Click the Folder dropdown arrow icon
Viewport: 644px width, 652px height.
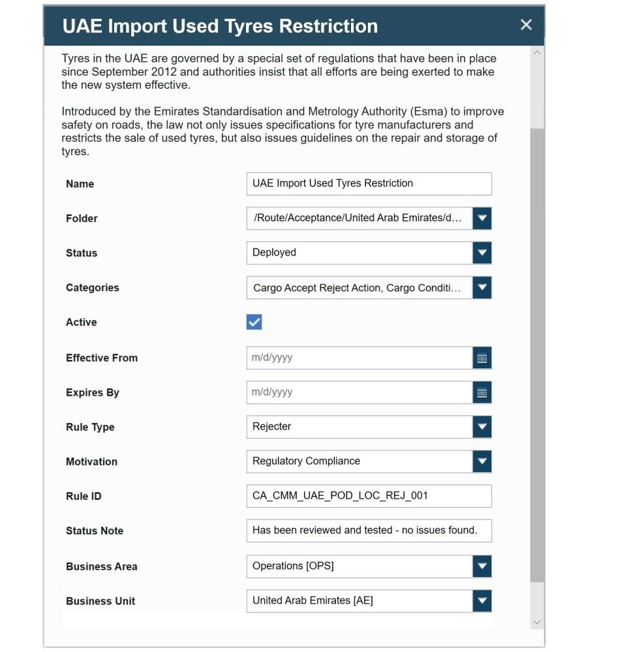tap(482, 218)
